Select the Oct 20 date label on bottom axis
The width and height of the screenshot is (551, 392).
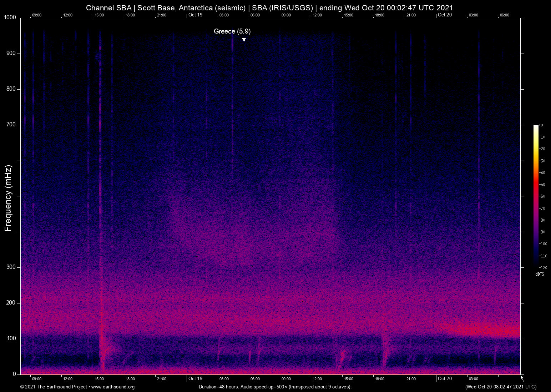click(x=445, y=379)
